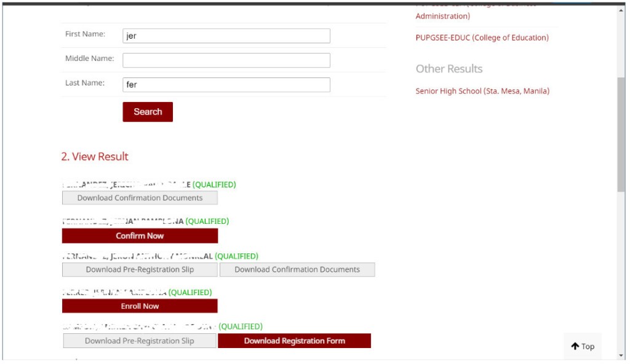The image size is (630, 364).
Task: Click into the empty Middle Name field
Action: (226, 60)
